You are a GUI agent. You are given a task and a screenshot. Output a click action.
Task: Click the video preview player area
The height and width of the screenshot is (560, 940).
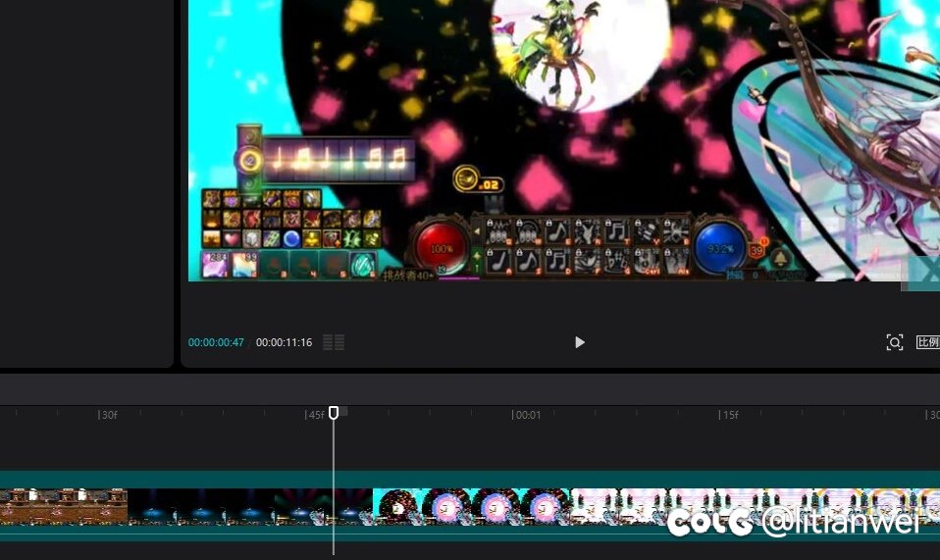pos(563,140)
